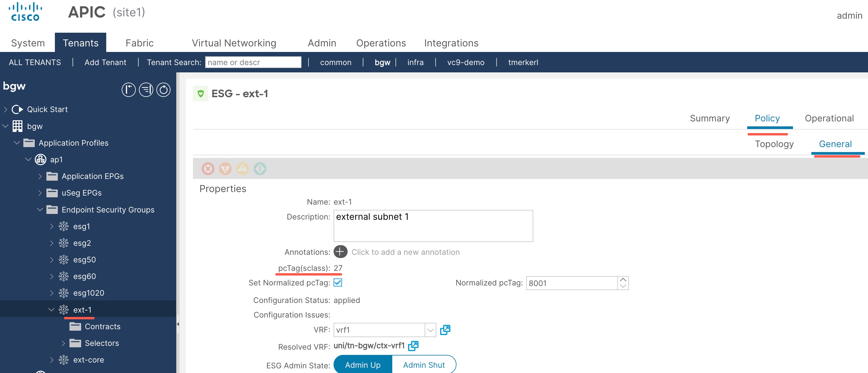Decrement the Normalized pcTag value
The height and width of the screenshot is (373, 868).
coord(623,286)
